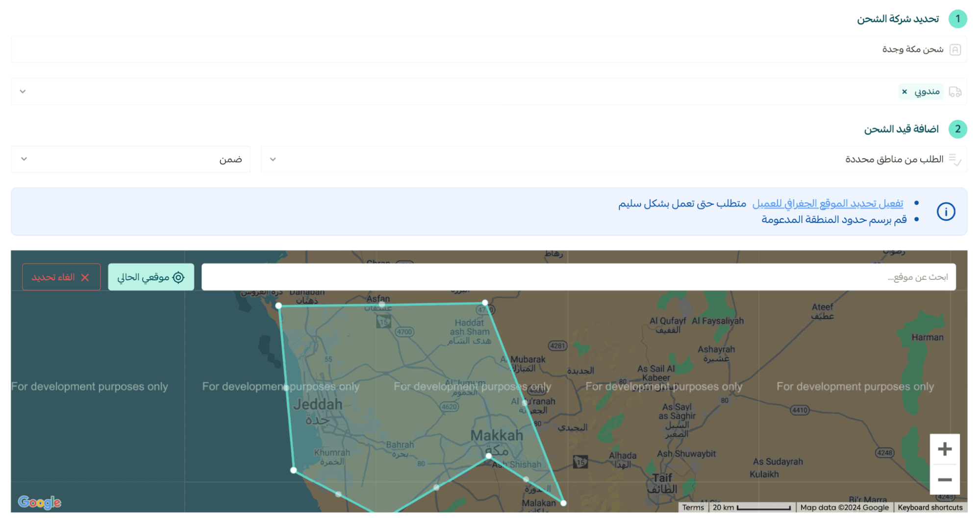This screenshot has height=520, width=980.
Task: Click the Keyboard shortcuts map button
Action: [930, 507]
